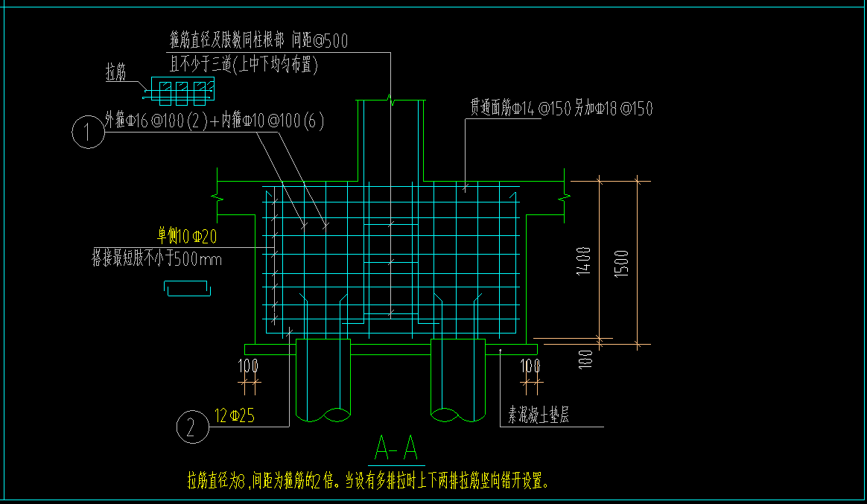Click the 搭接最短肢不小于500mm note
The image size is (867, 504).
pyautogui.click(x=156, y=258)
